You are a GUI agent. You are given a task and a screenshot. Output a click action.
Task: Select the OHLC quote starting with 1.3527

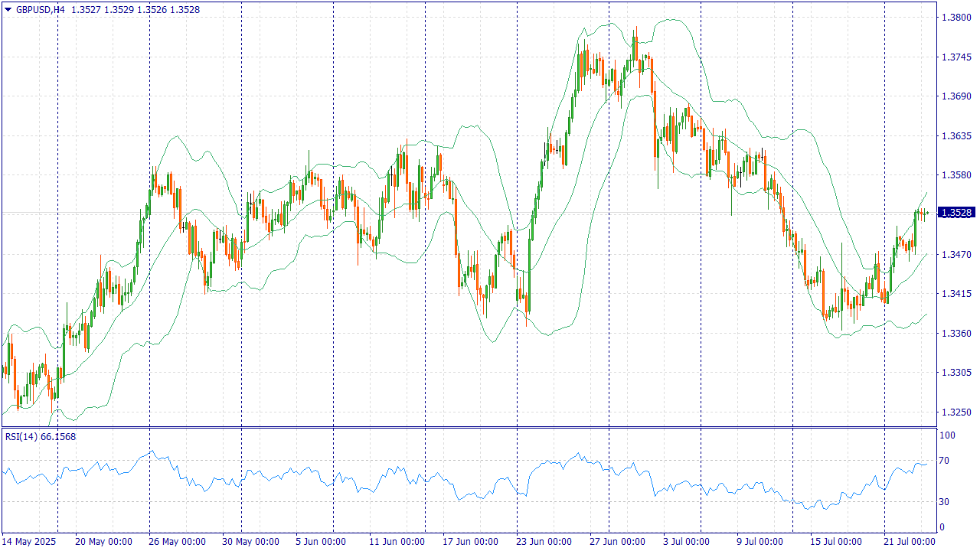pyautogui.click(x=136, y=10)
